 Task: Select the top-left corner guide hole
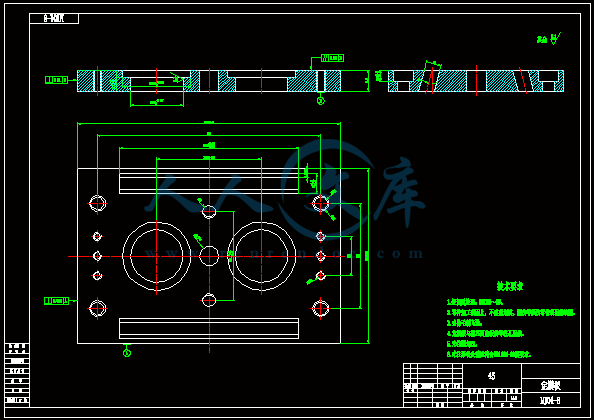97,203
